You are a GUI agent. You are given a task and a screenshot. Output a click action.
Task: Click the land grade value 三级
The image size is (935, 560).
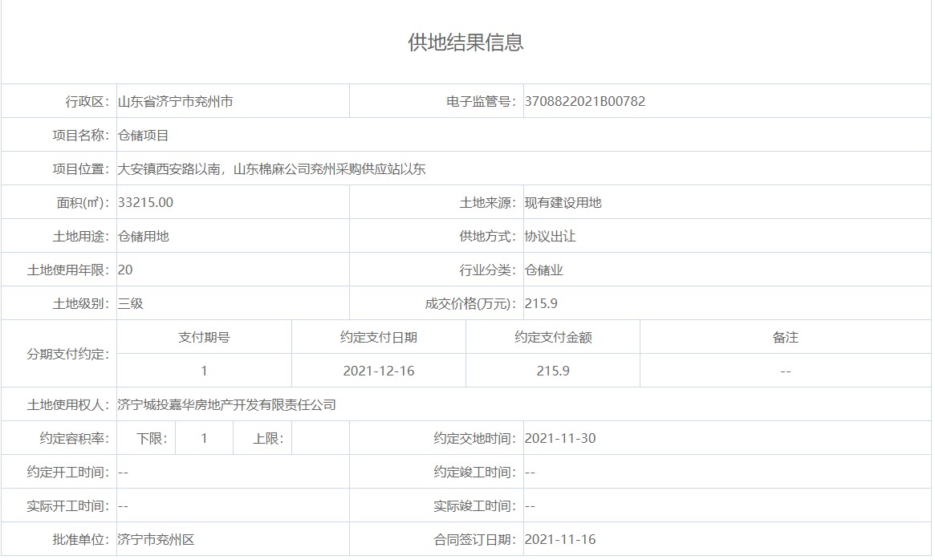point(130,304)
